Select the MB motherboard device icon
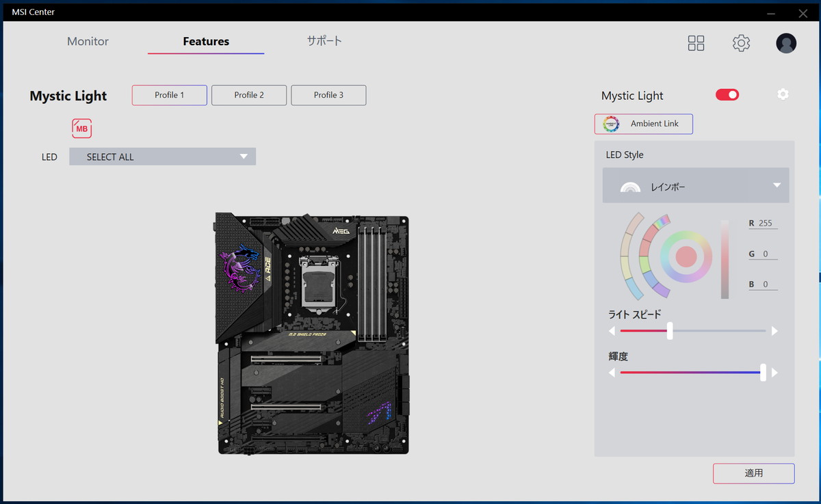Image resolution: width=821 pixels, height=504 pixels. pos(82,128)
